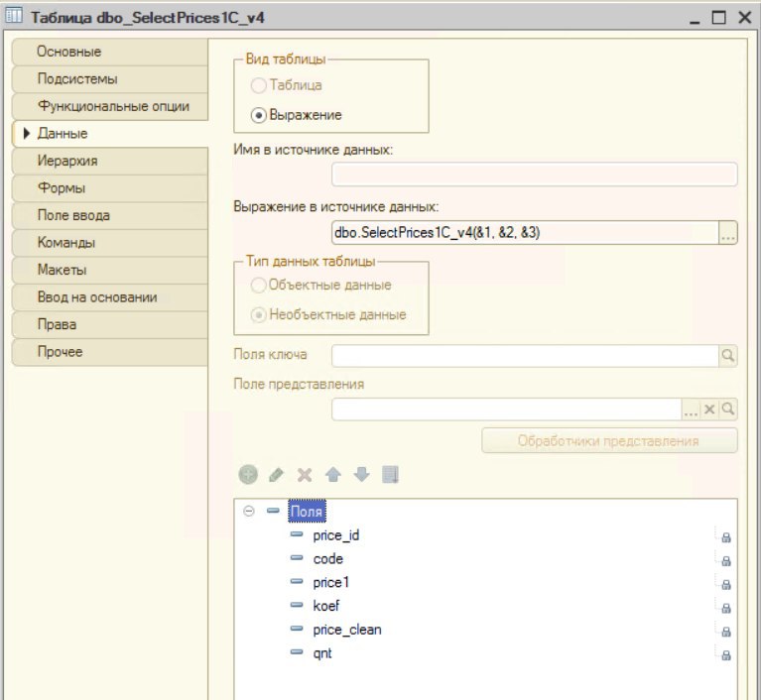Click the magnifier icon in Поля ключа field

click(728, 356)
